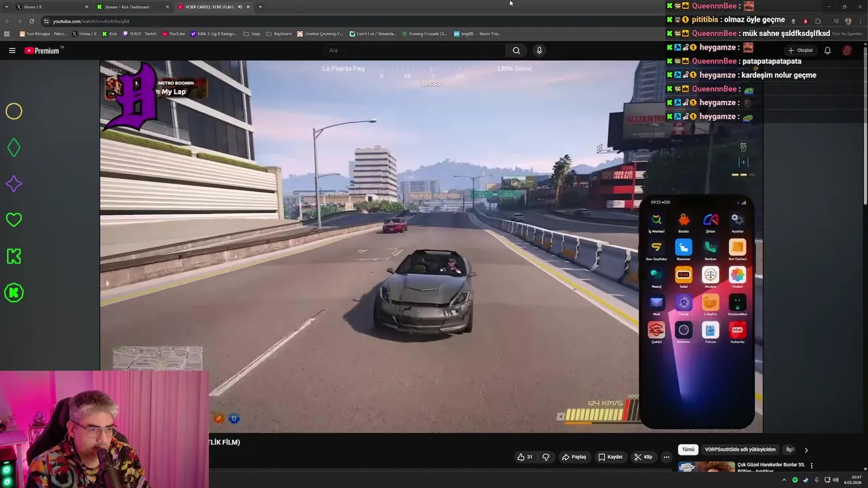
Task: Open the YouTube hamburger guide menu
Action: tap(12, 50)
